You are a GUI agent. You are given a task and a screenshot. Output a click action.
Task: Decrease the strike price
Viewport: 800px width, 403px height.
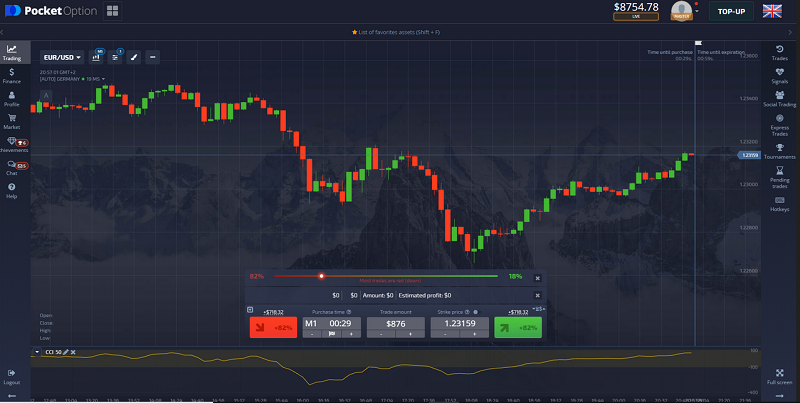click(445, 334)
